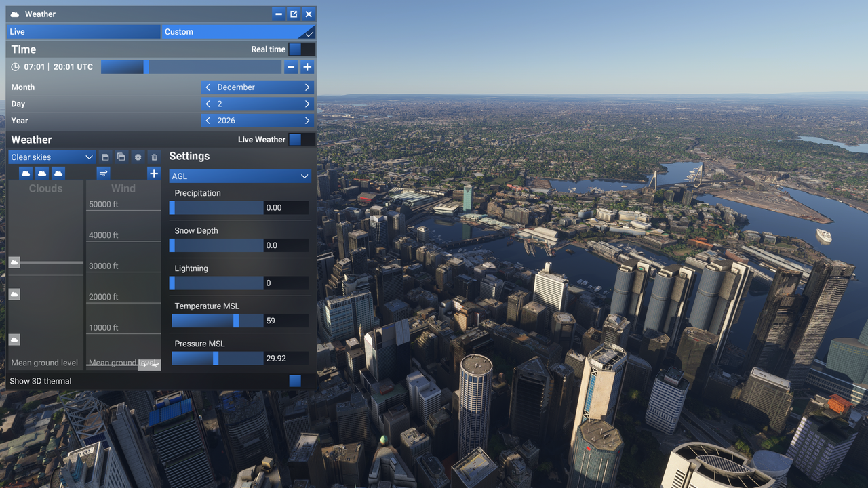
Task: Increase the Day value
Action: pos(307,104)
